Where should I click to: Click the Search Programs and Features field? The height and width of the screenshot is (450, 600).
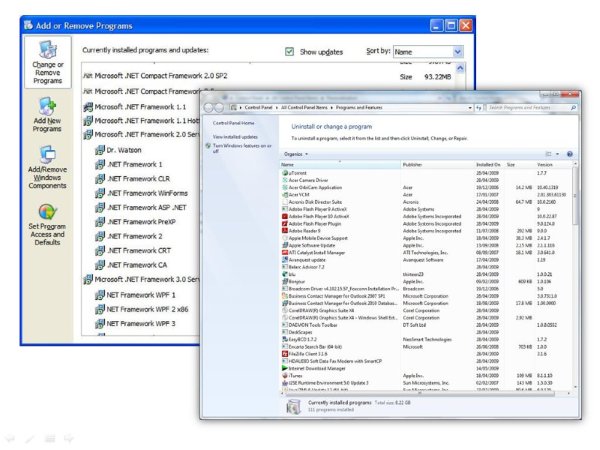click(528, 106)
